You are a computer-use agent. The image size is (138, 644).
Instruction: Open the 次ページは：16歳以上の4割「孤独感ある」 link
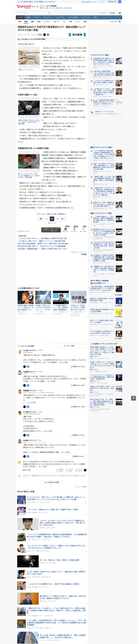52,214
